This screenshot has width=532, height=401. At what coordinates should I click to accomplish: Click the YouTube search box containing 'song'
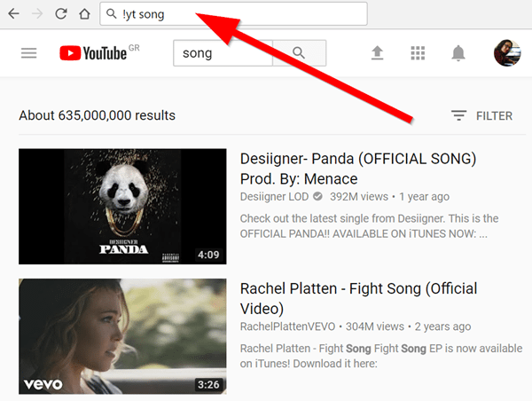pyautogui.click(x=223, y=53)
